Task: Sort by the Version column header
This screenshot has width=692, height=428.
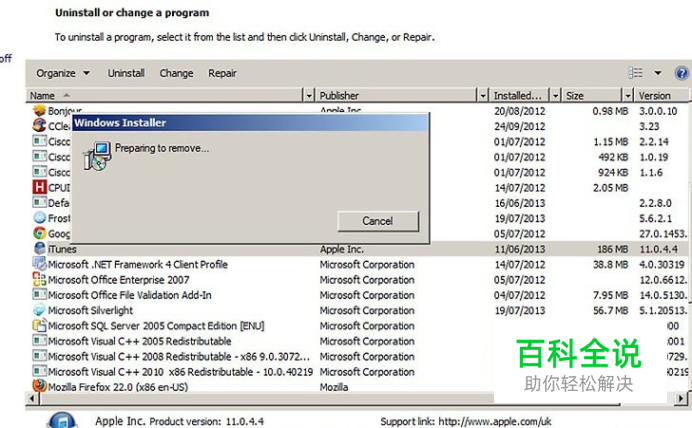Action: click(x=661, y=96)
